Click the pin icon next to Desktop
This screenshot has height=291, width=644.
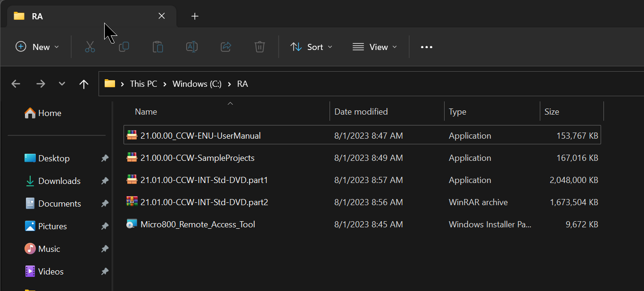[105, 158]
